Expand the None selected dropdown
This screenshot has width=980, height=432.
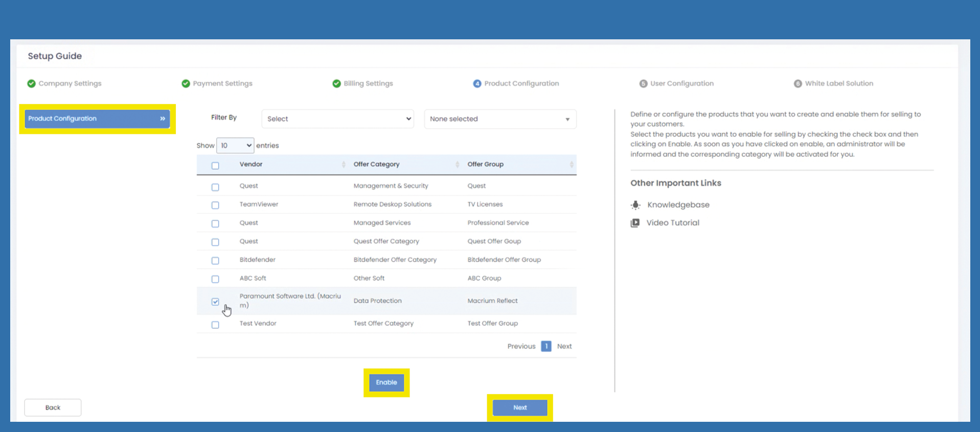[500, 119]
